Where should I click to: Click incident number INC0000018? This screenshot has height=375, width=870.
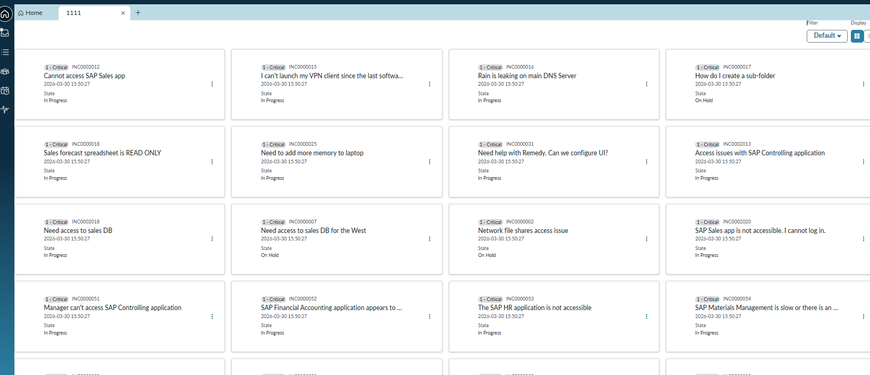[x=86, y=144]
